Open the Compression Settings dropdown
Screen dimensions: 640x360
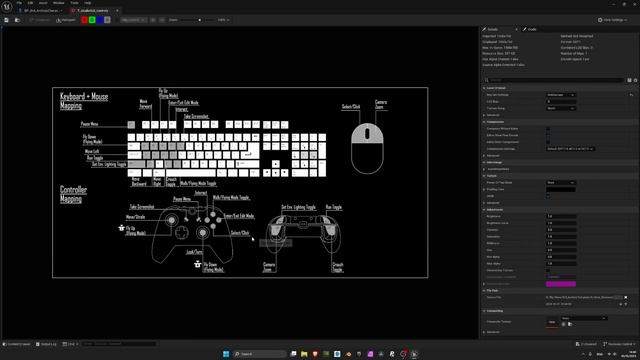[570, 149]
